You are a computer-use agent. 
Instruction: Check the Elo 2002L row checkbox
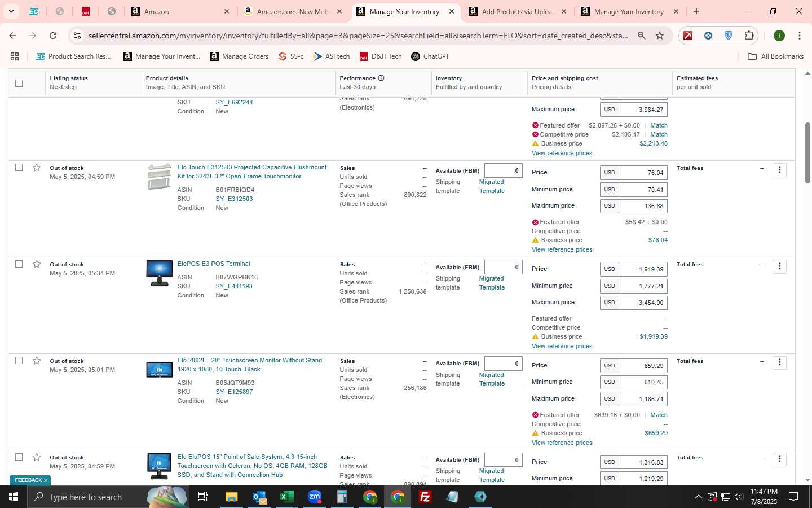tap(19, 361)
